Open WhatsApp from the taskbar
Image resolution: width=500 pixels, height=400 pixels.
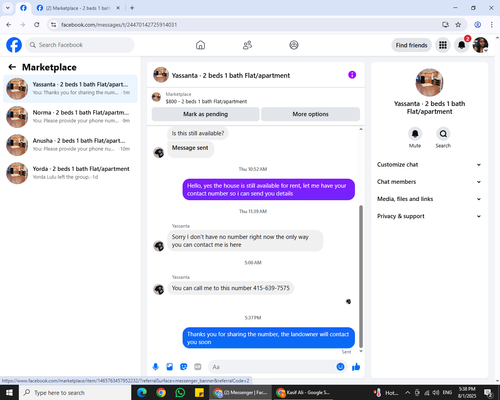(180, 392)
